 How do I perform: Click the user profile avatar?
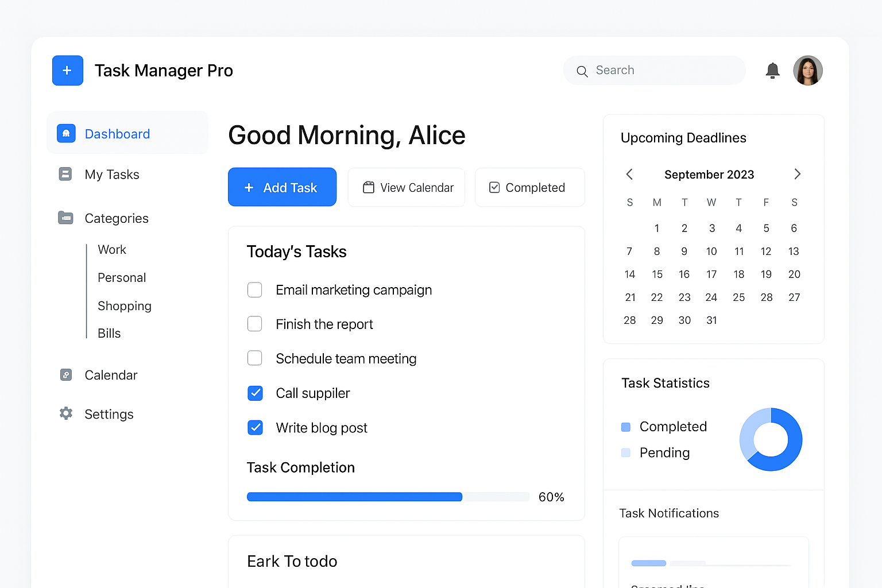pos(808,71)
